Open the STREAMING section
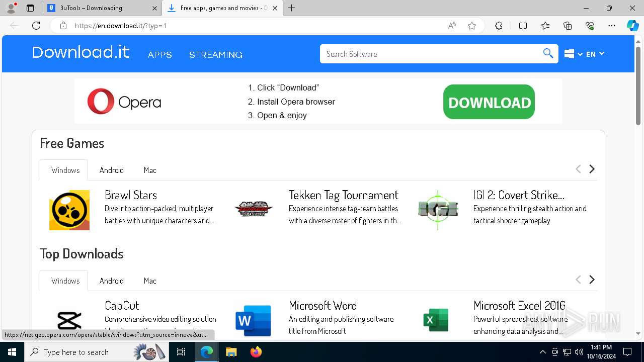 pos(216,55)
